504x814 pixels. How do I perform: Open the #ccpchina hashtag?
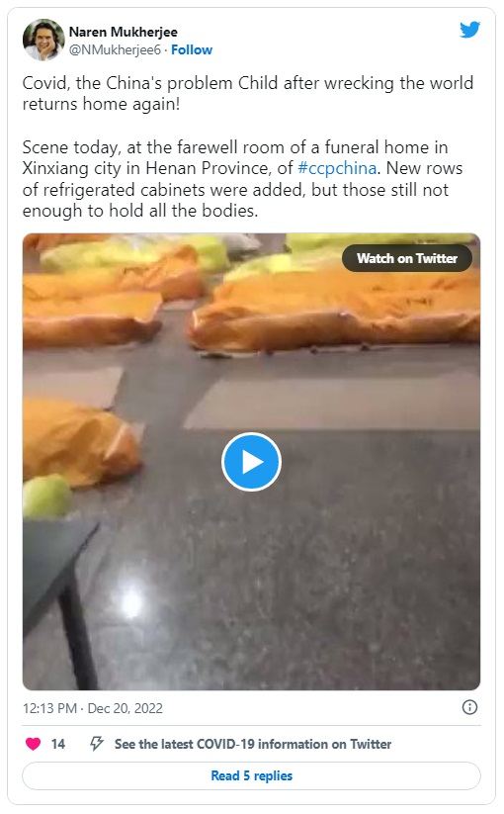point(337,168)
